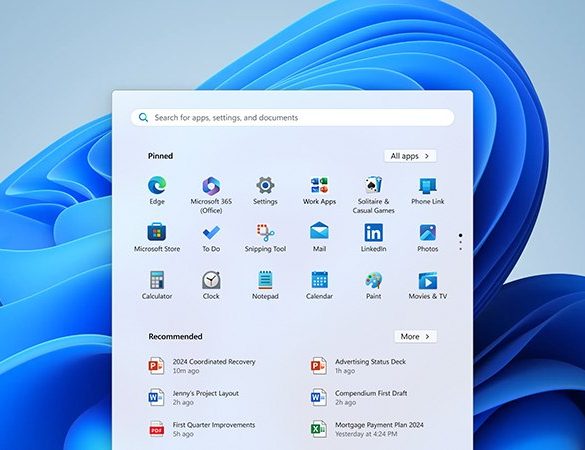This screenshot has height=450, width=585.
Task: Expand the All apps list
Action: tap(410, 156)
